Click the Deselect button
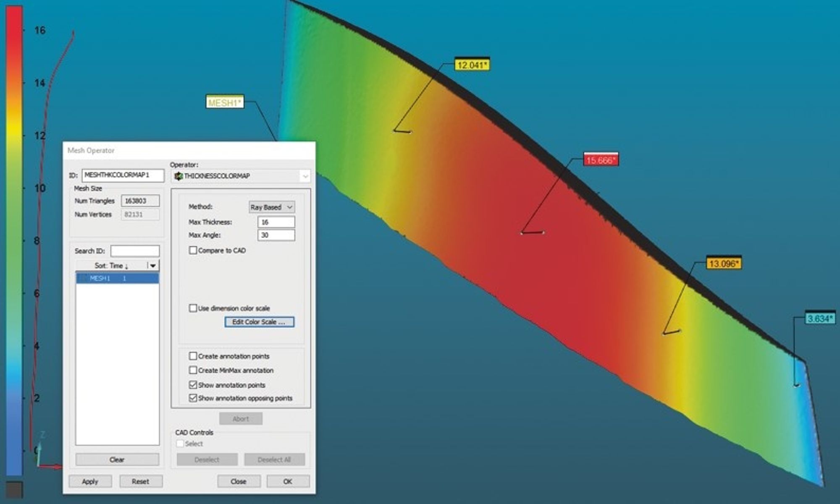The image size is (840, 504). pos(207,460)
